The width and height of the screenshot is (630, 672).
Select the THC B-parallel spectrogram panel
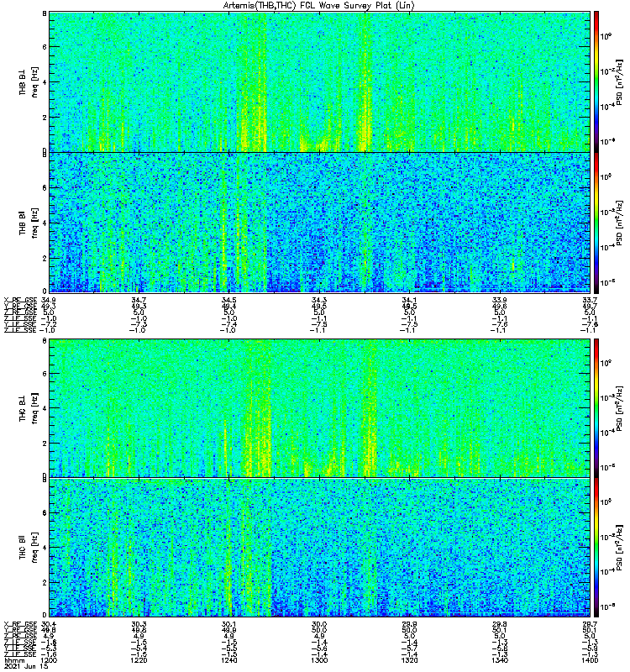[x=319, y=548]
